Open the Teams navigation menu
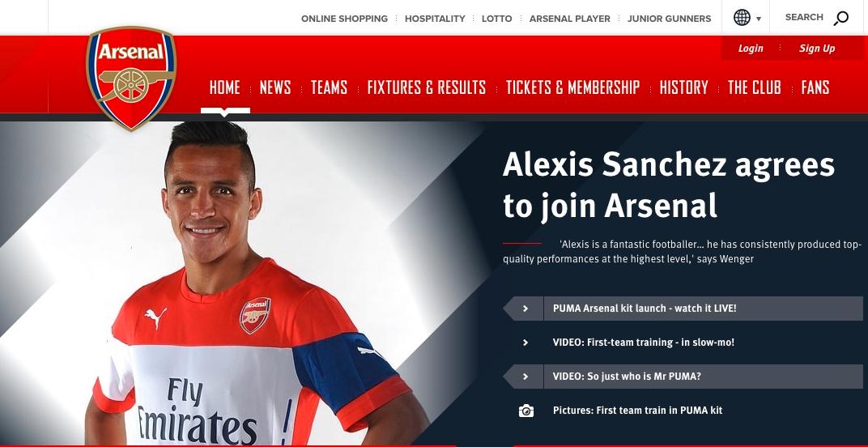The image size is (868, 447). (x=329, y=87)
